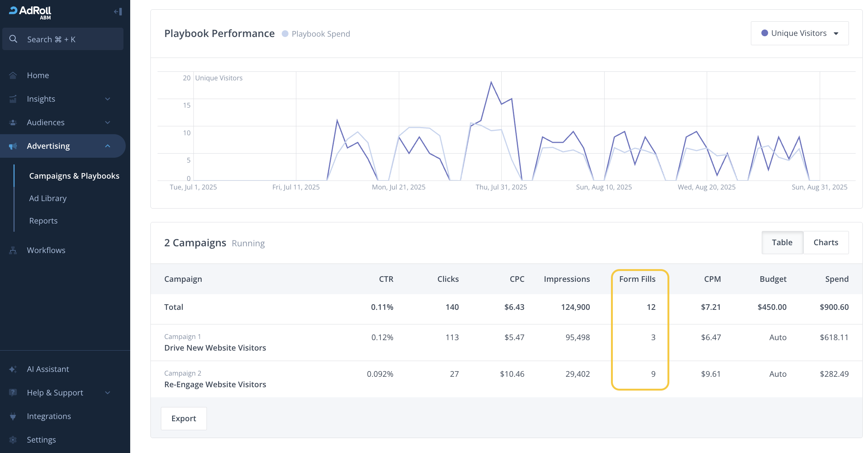Click the Insights chart icon

13,99
